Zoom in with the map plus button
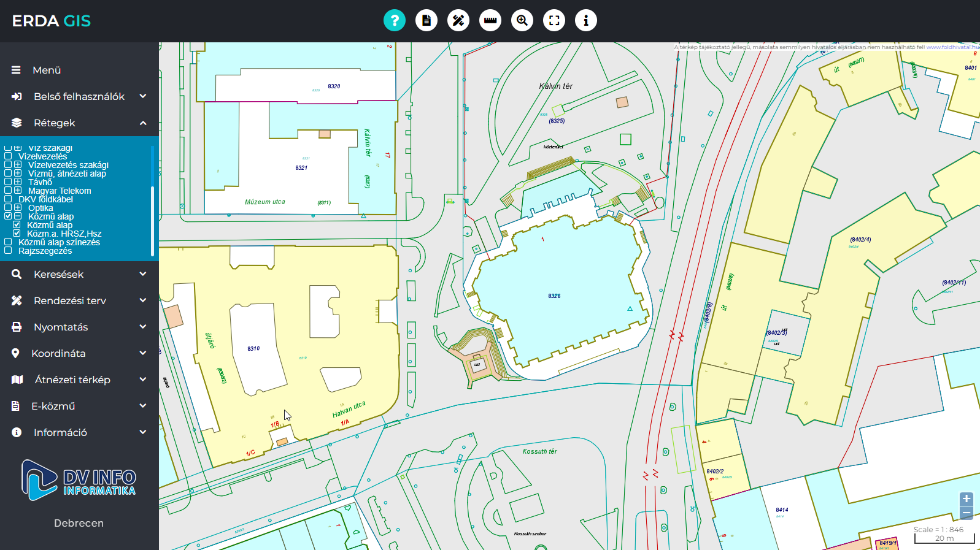980x550 pixels. point(966,498)
